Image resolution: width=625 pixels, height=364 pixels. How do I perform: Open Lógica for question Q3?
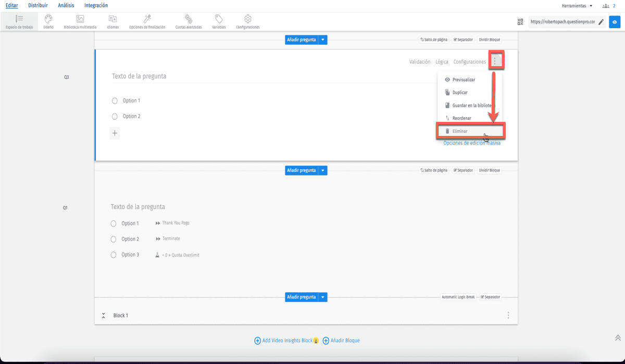(442, 62)
